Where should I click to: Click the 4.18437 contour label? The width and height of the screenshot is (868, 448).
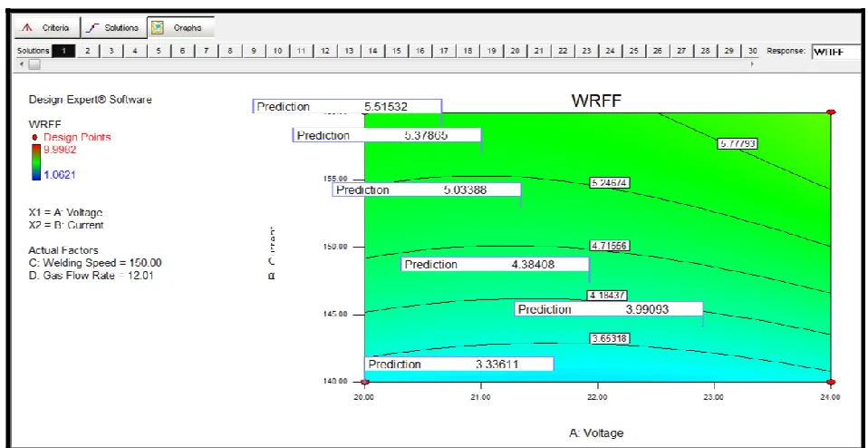click(608, 296)
